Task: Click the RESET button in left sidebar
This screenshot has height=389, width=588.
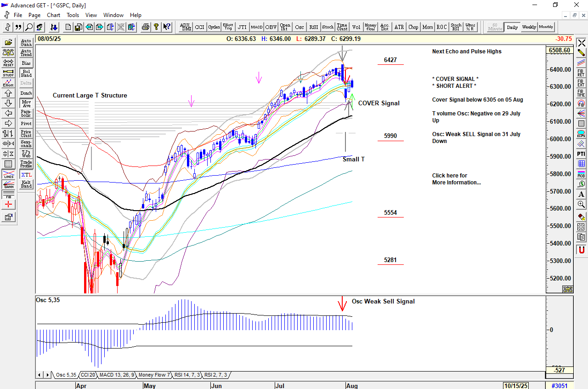Action: coord(8,63)
